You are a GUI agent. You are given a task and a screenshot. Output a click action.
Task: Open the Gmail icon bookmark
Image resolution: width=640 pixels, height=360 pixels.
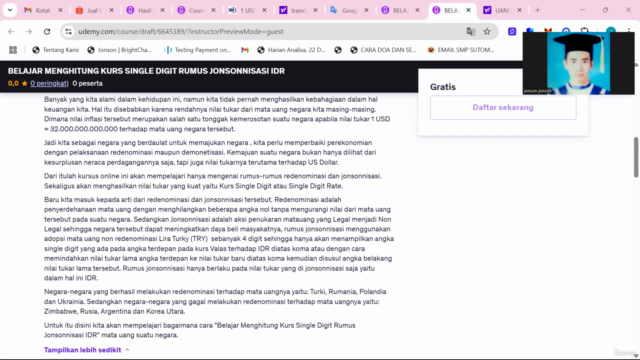tap(245, 50)
